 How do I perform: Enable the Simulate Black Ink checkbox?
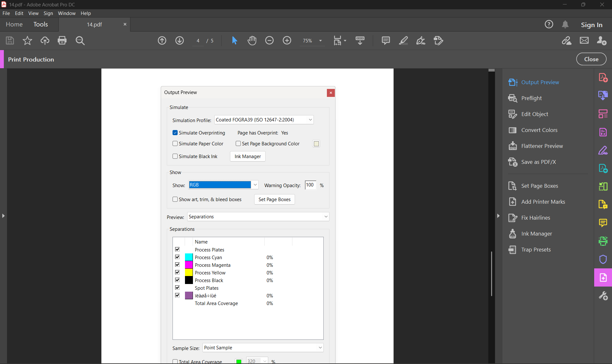[175, 156]
